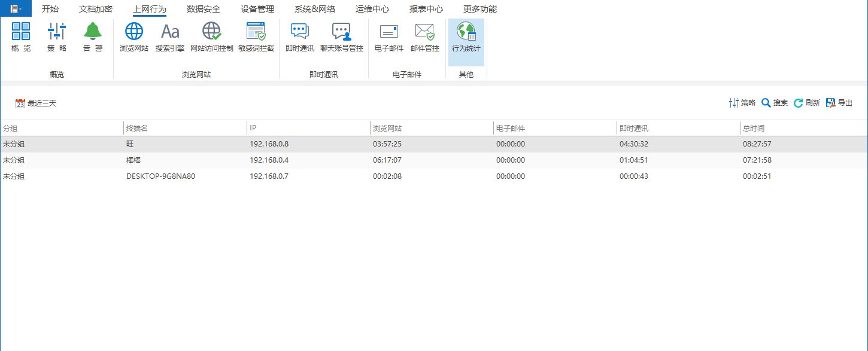Click browsing time 06:17:07
This screenshot has width=868, height=351.
pyautogui.click(x=387, y=160)
